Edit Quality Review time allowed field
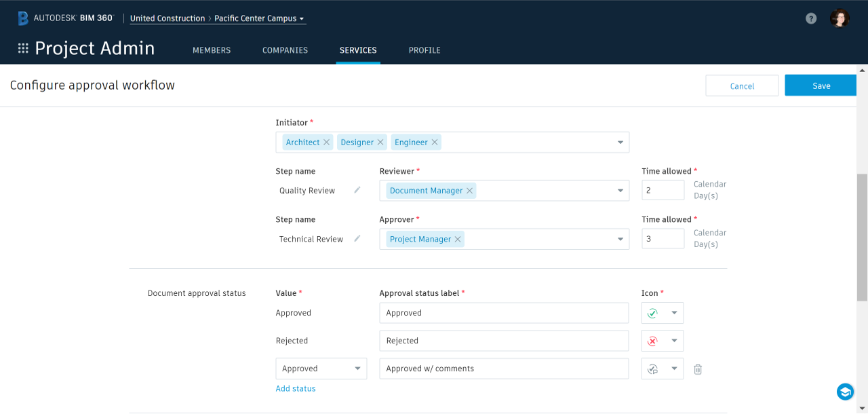This screenshot has width=868, height=414. 663,191
